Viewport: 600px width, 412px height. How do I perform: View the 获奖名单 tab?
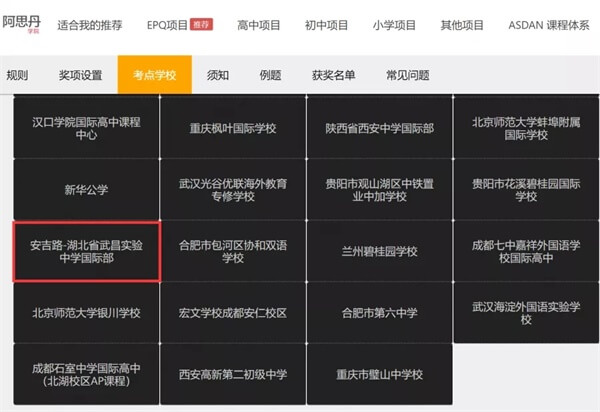[332, 75]
